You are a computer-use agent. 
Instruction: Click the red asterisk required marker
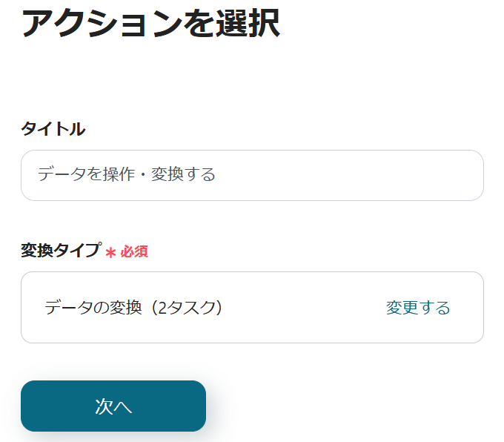coord(111,252)
